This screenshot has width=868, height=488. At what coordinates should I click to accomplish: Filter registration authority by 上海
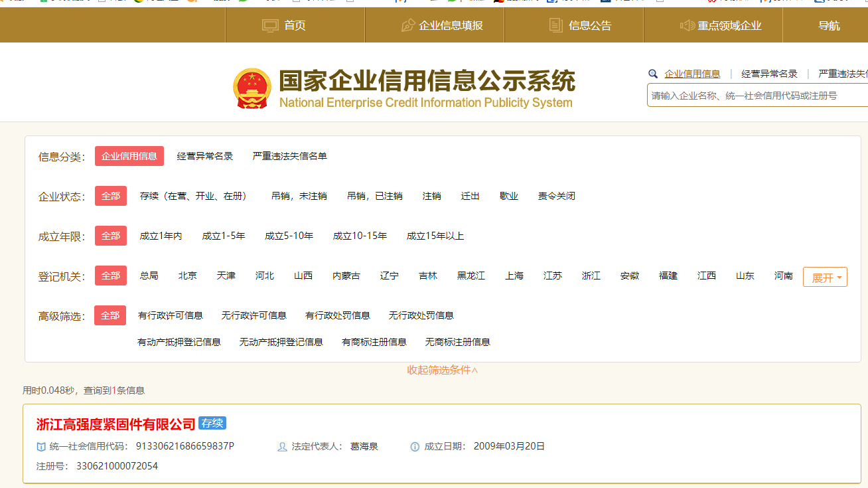point(514,276)
